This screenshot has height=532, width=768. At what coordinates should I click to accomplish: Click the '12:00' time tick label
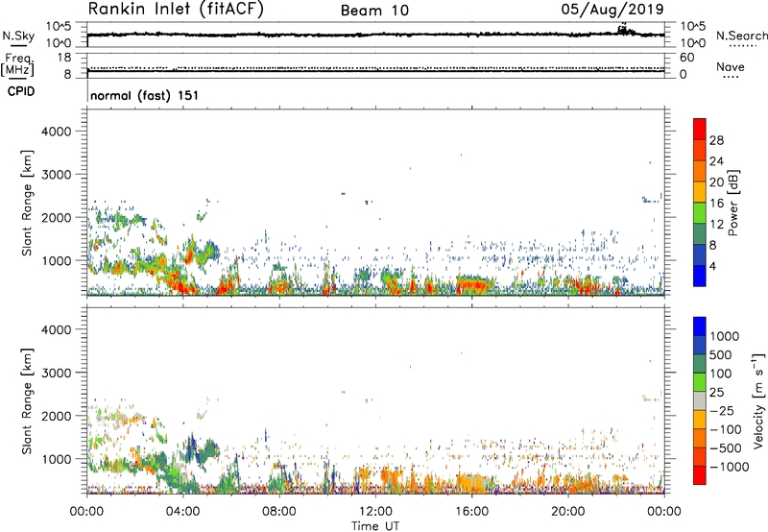tap(375, 512)
